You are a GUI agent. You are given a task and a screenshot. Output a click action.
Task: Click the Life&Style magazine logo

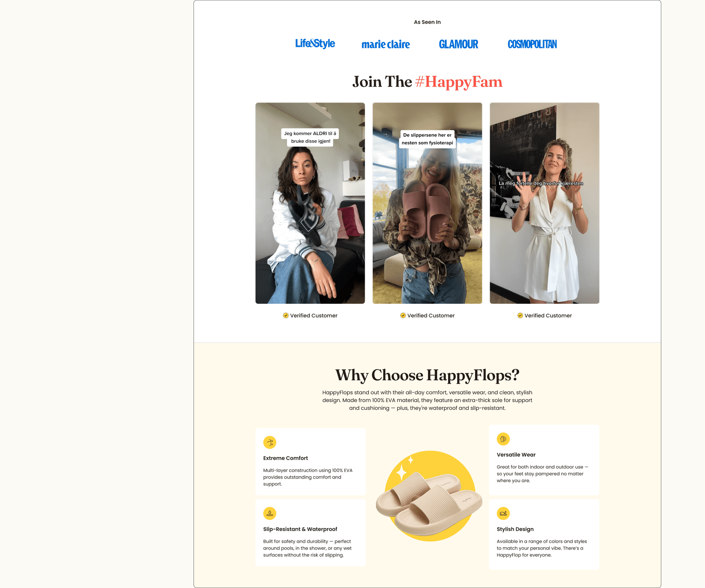(x=315, y=44)
